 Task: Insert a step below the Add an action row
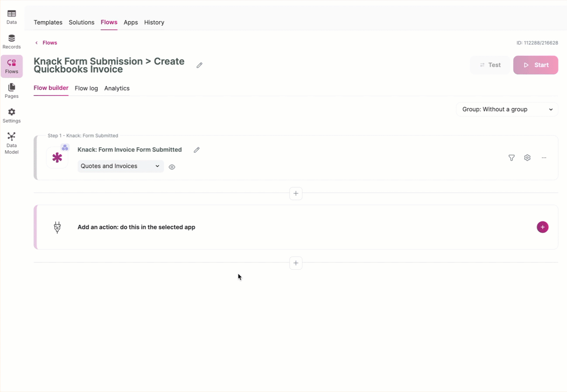tap(296, 263)
